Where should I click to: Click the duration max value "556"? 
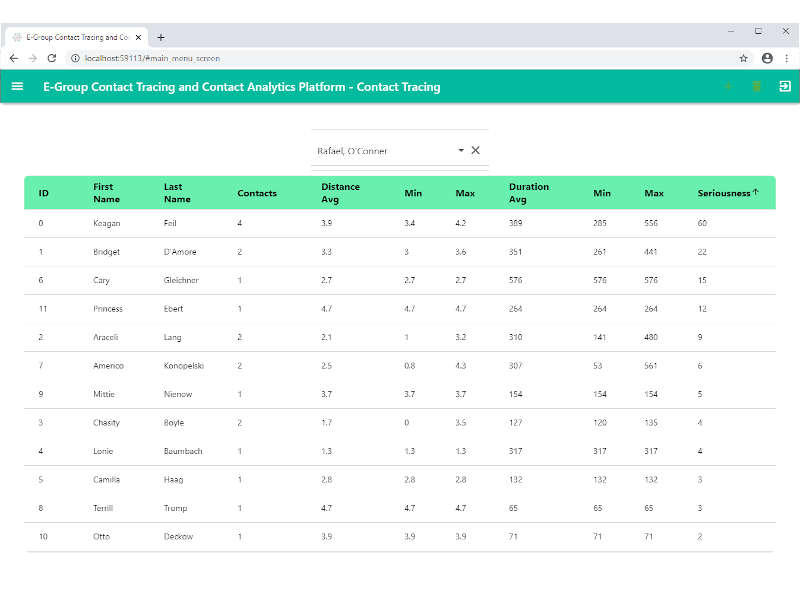point(651,223)
